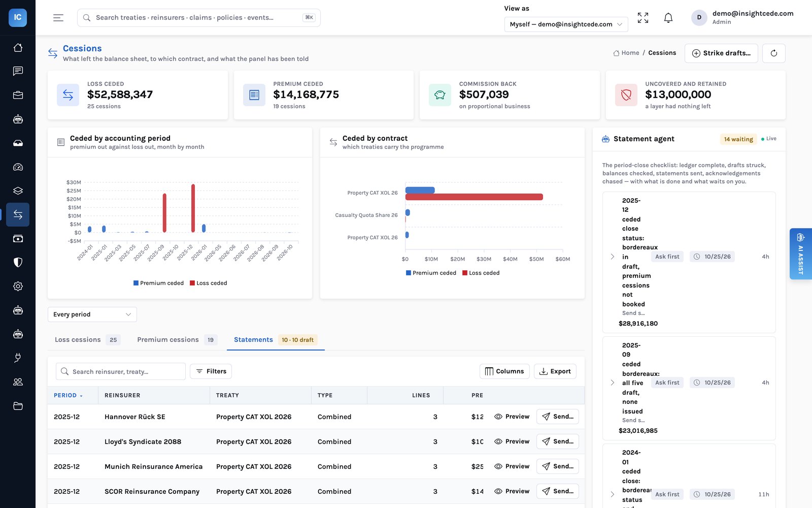This screenshot has width=812, height=508.
Task: Open the layers sidebar icon
Action: 18,190
